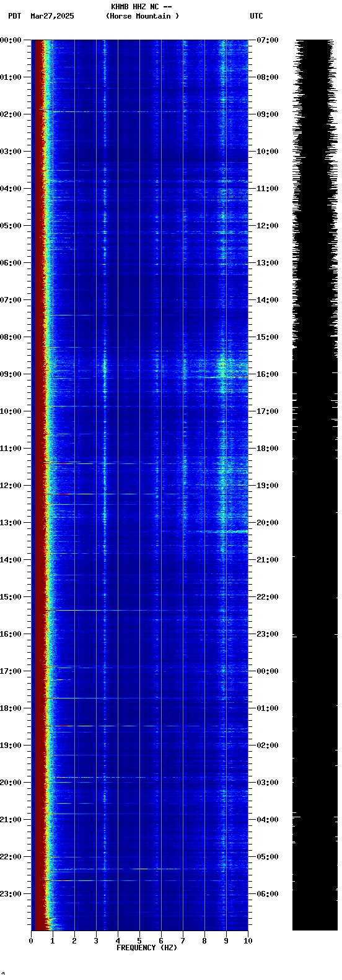This screenshot has height=980, width=342.
Task: Click the UTC time label '13:00'
Action: 268,263
